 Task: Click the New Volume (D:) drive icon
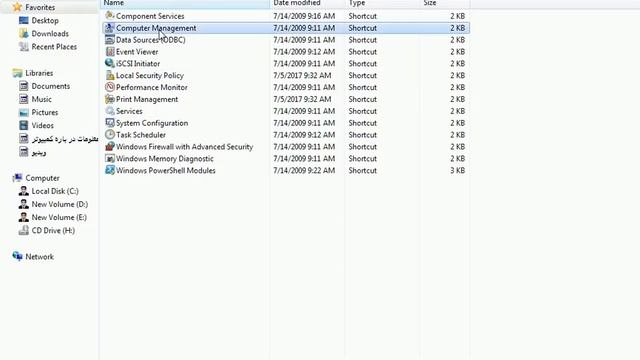coord(24,204)
